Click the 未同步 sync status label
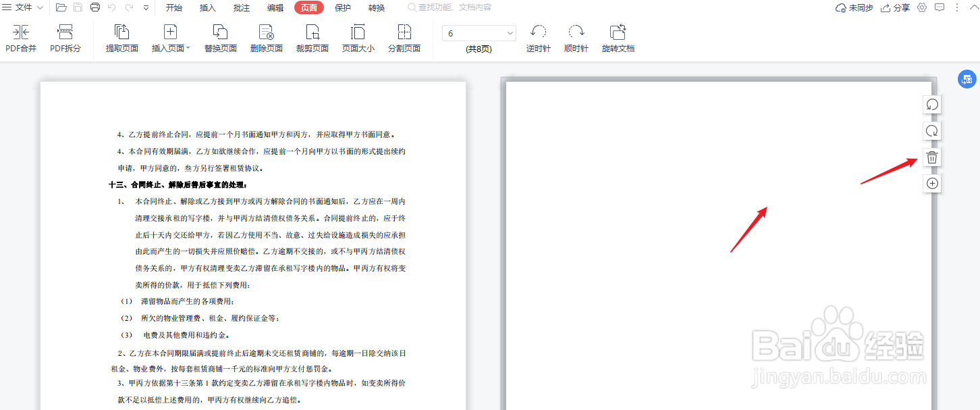The height and width of the screenshot is (410, 980). pyautogui.click(x=854, y=7)
